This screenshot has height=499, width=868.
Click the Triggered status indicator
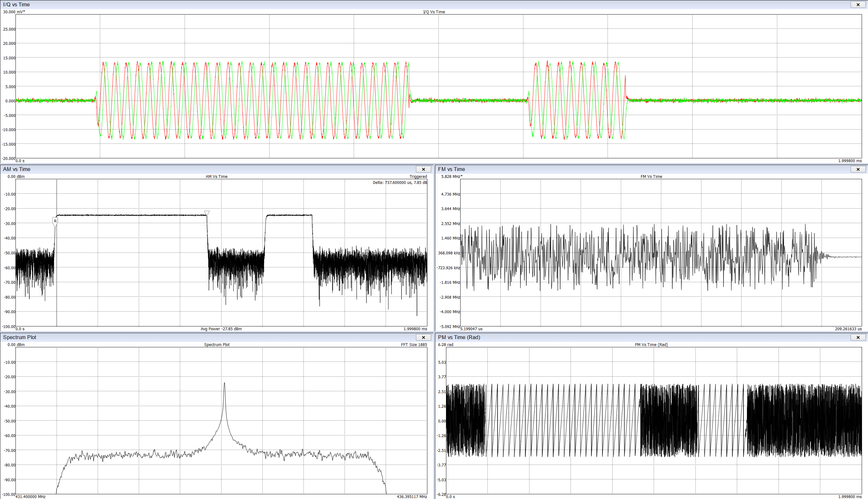tap(419, 176)
